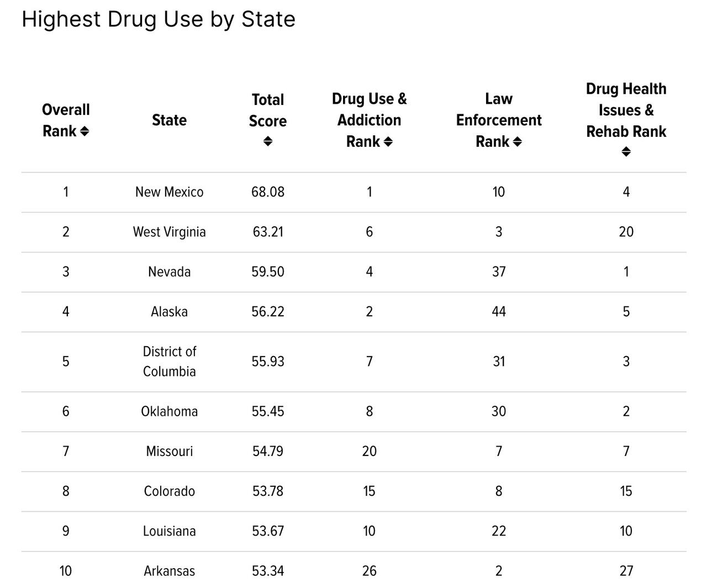Click the Highest Drug Use by State heading
707x588 pixels.
click(x=159, y=19)
